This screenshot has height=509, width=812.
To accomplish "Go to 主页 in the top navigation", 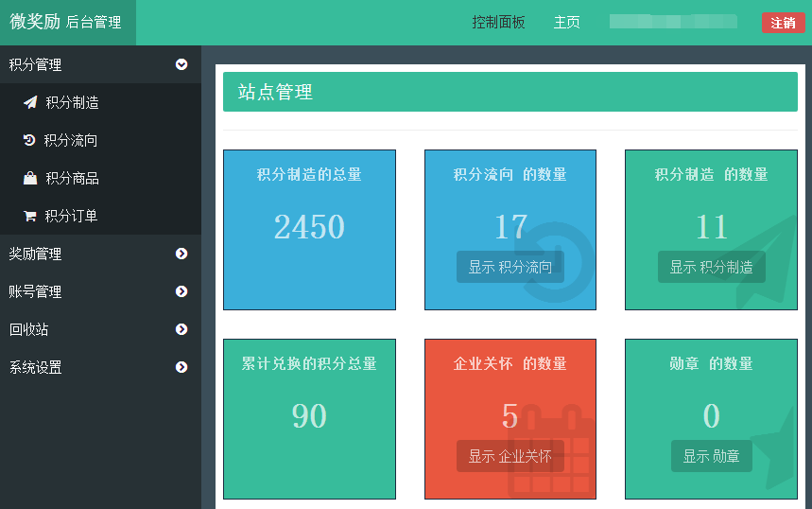I will 566,23.
